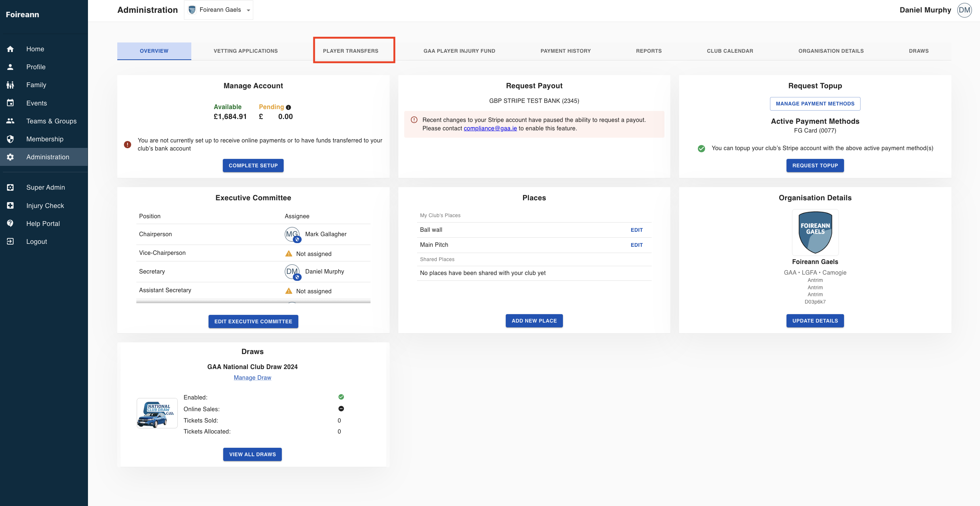Viewport: 980px width, 506px height.
Task: Click Mark Gallagher's MG avatar
Action: coord(292,234)
